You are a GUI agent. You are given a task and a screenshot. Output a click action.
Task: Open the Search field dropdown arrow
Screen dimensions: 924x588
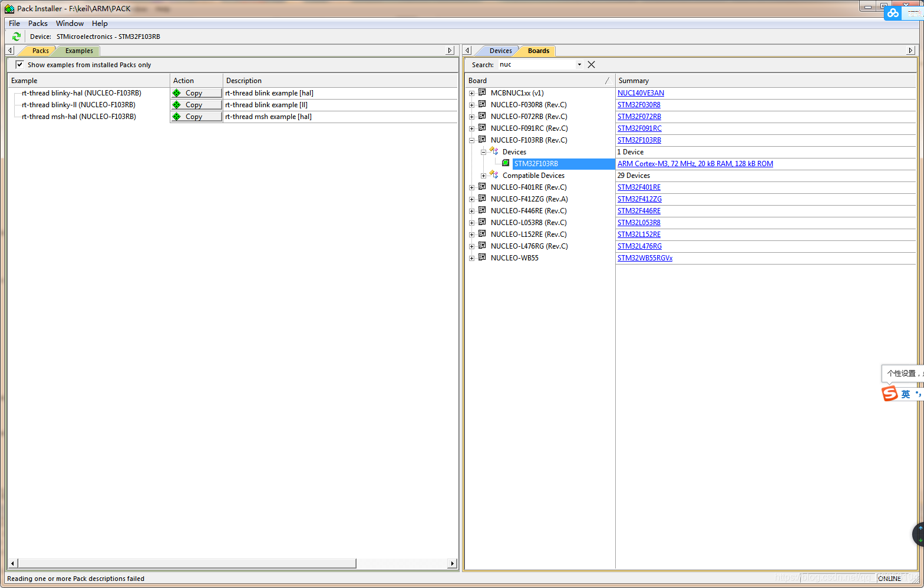pyautogui.click(x=579, y=65)
